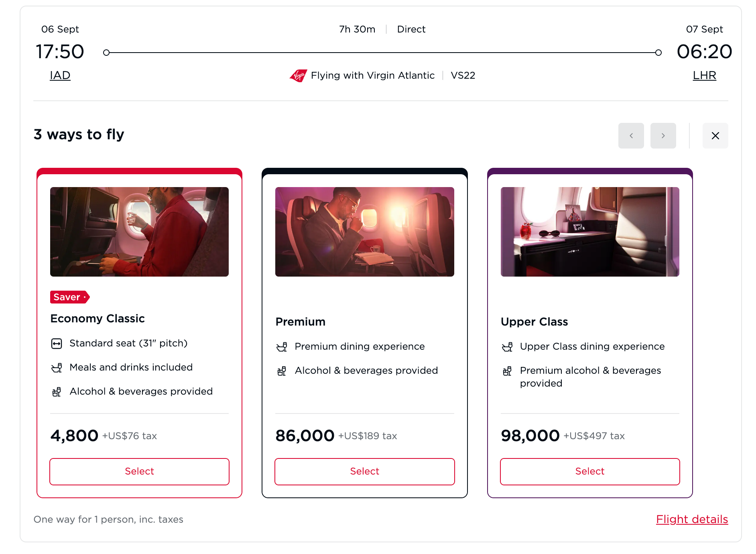This screenshot has height=554, width=756.
Task: Open the LHR arrival airport link
Action: pos(704,75)
